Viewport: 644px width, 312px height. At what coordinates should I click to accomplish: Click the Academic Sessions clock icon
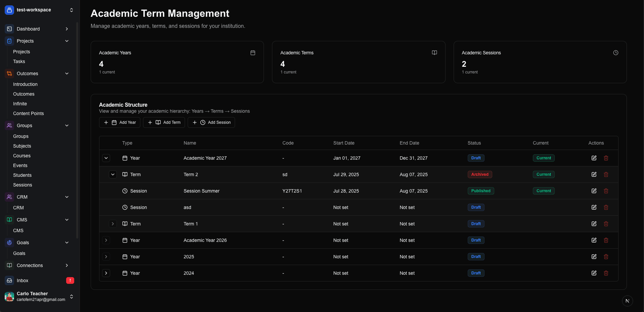coord(615,53)
